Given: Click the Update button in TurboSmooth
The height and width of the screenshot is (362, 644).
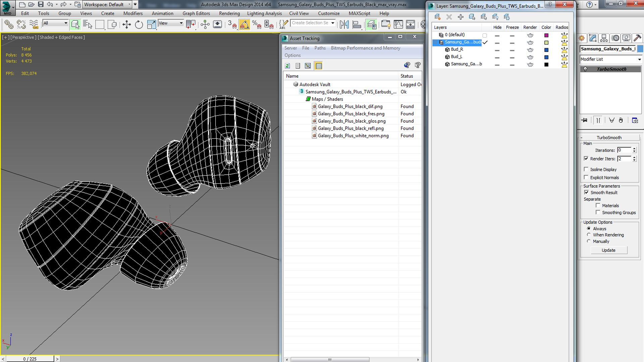Looking at the screenshot, I should click(x=609, y=250).
